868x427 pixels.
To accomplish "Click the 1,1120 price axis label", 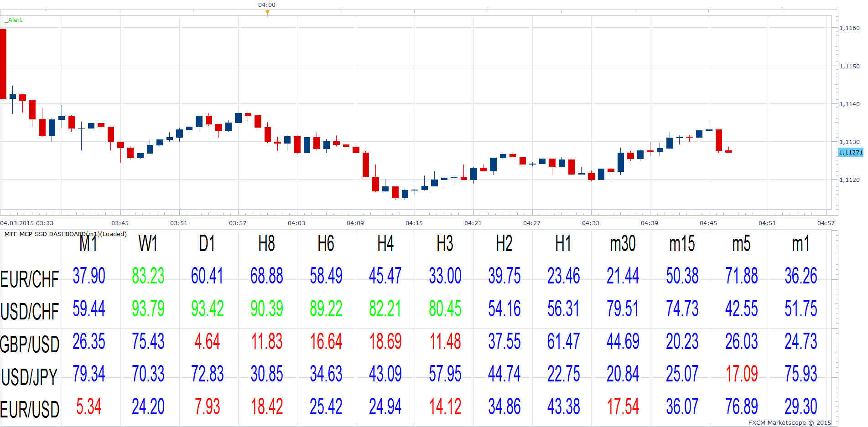I will click(850, 180).
